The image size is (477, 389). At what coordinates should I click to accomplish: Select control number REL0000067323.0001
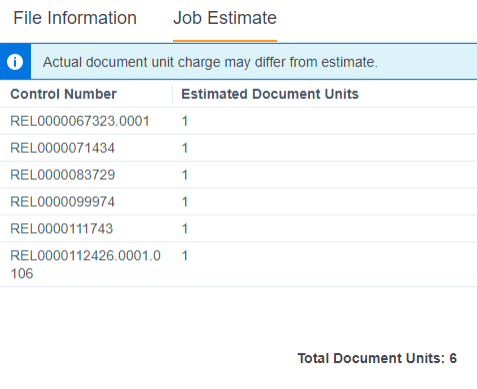pos(80,121)
